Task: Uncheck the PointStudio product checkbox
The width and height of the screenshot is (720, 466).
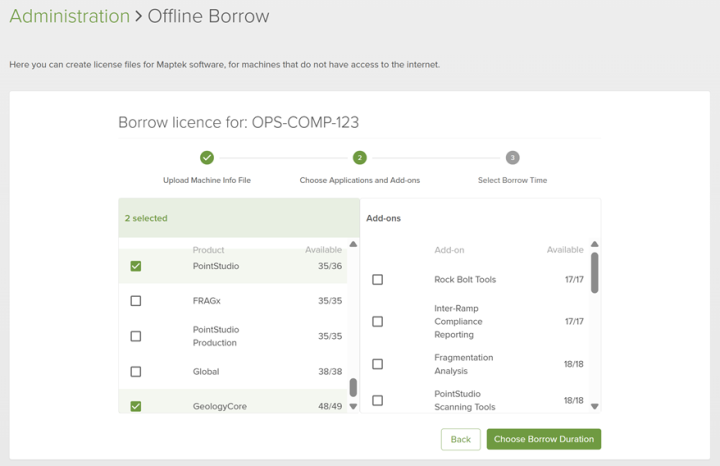Action: pyautogui.click(x=135, y=266)
